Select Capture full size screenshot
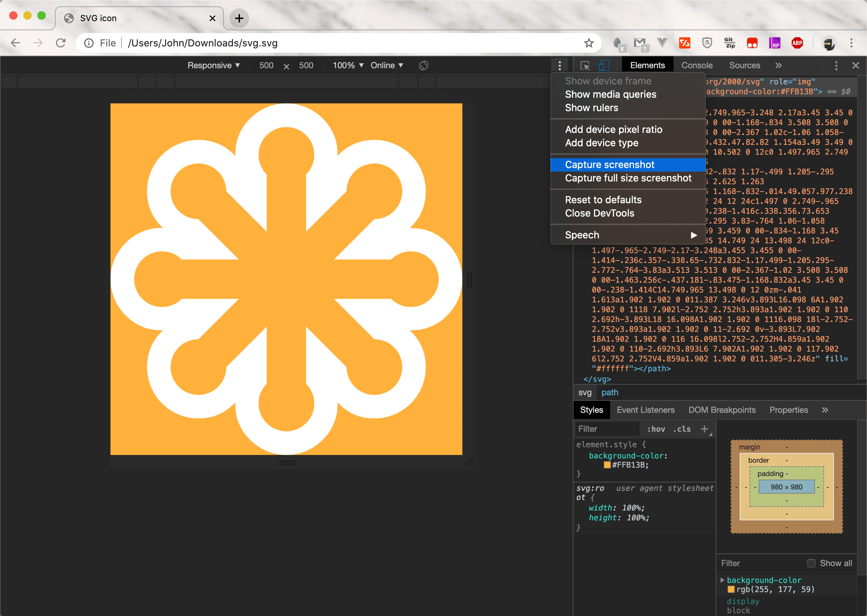Viewport: 867px width, 616px height. (628, 178)
